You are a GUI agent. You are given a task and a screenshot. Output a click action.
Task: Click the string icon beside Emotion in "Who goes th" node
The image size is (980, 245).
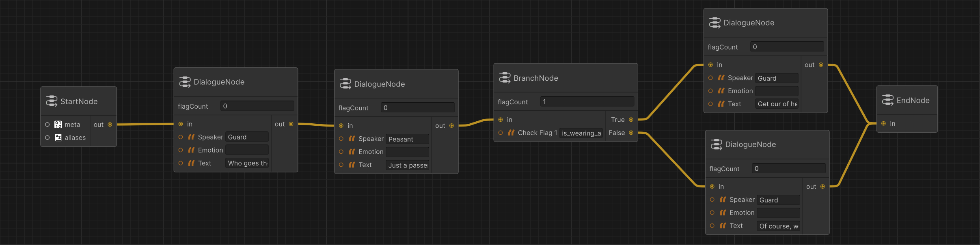(x=191, y=150)
